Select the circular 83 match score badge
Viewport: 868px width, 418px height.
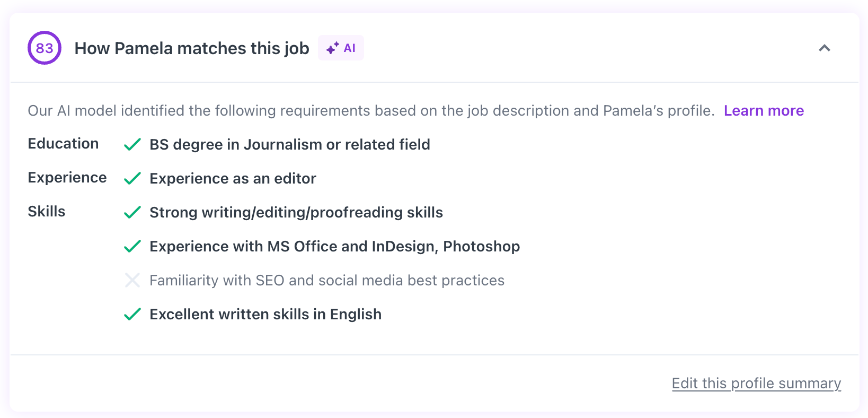click(x=45, y=48)
